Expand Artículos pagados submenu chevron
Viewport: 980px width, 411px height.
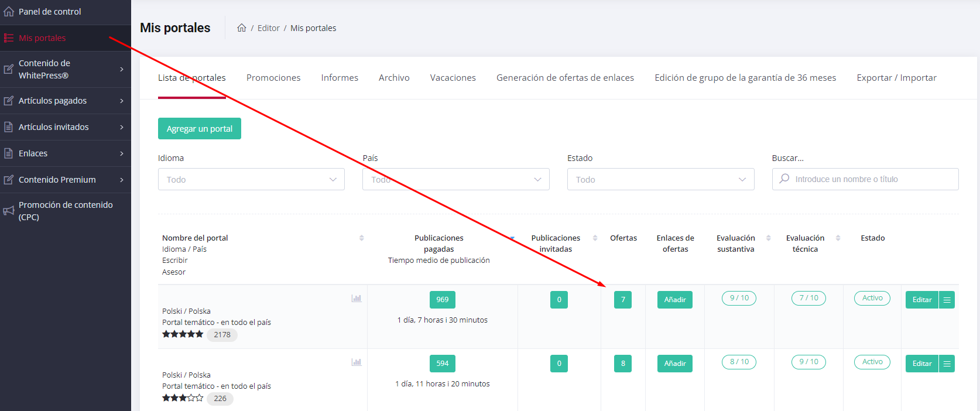(x=122, y=101)
